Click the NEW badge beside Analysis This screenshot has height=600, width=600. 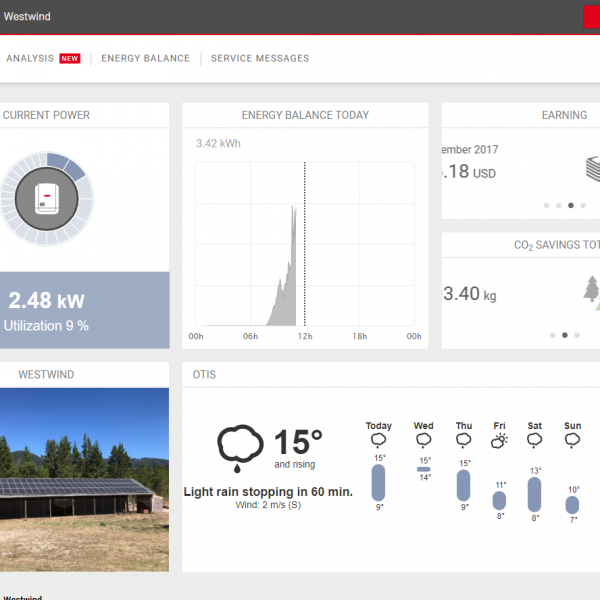point(70,58)
